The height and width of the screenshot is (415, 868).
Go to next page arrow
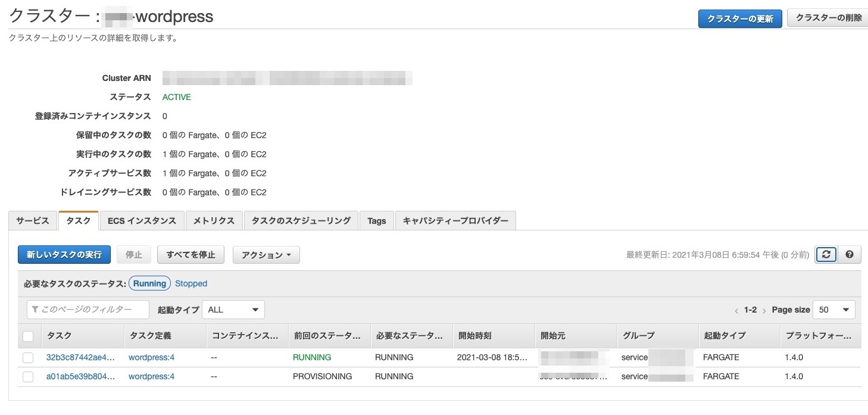(x=764, y=310)
